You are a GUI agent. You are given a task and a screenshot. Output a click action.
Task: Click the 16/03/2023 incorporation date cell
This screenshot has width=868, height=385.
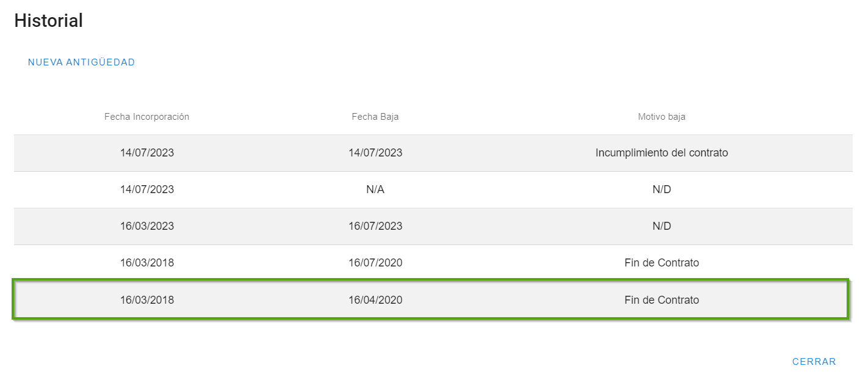click(x=146, y=226)
